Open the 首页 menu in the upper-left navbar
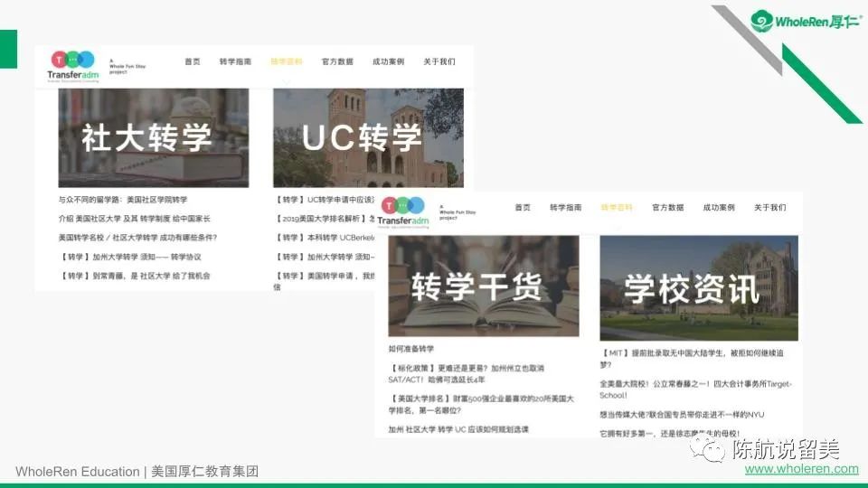This screenshot has width=868, height=488. click(x=193, y=61)
